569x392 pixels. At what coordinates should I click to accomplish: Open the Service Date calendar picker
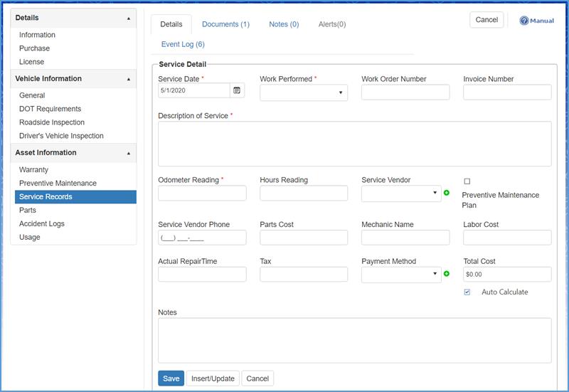pyautogui.click(x=238, y=91)
